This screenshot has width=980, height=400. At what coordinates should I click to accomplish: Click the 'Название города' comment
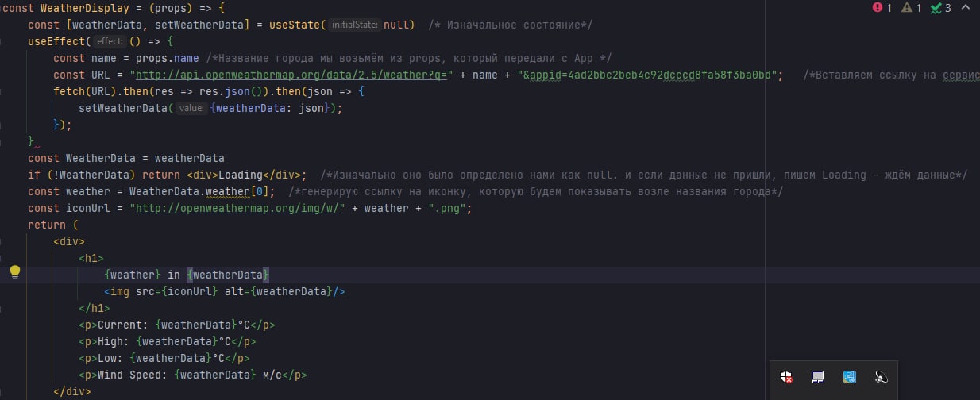click(407, 58)
